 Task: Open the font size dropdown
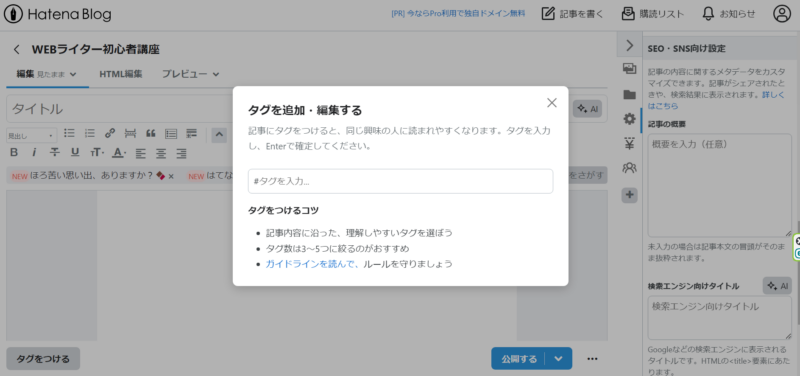(x=97, y=153)
